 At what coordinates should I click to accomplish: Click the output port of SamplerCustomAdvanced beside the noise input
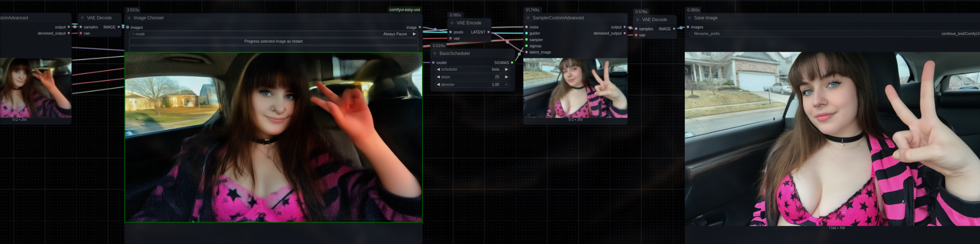point(625,27)
